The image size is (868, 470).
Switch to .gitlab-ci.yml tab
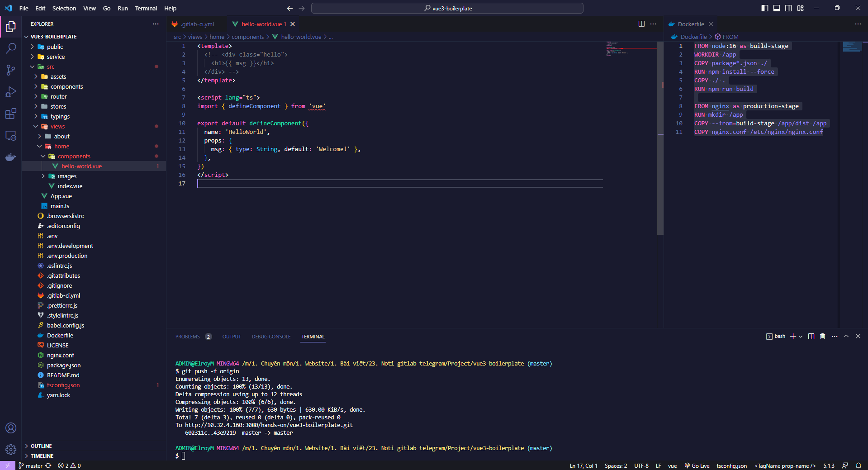point(196,24)
